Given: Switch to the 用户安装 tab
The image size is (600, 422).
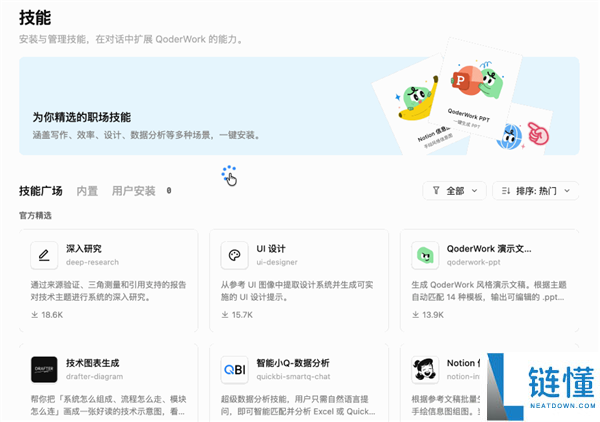Looking at the screenshot, I should tap(134, 191).
